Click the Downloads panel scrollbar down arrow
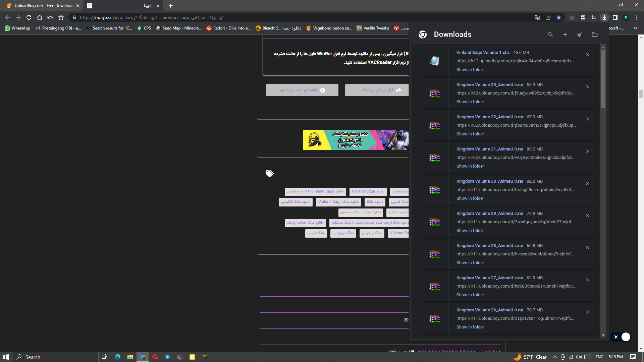 [603, 335]
